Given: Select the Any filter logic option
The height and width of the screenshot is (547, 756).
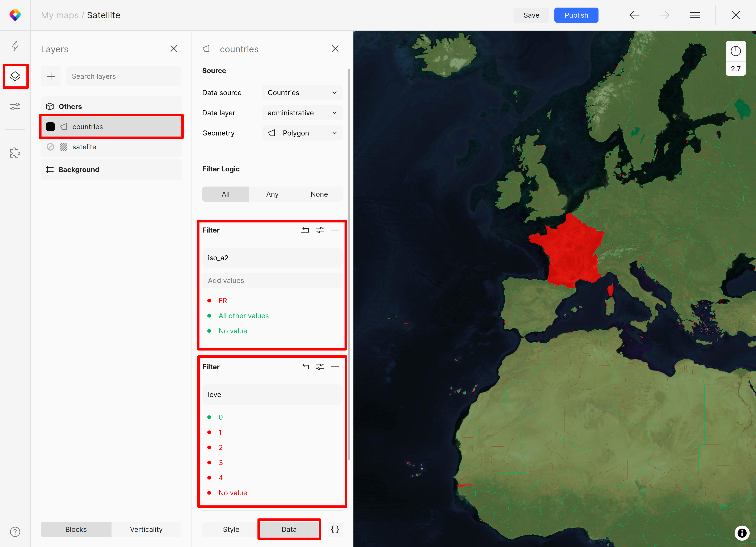Looking at the screenshot, I should [x=272, y=194].
